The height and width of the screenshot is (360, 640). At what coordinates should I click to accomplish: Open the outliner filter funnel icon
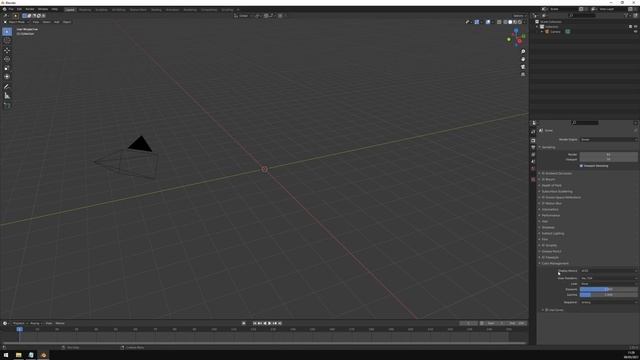[x=626, y=16]
